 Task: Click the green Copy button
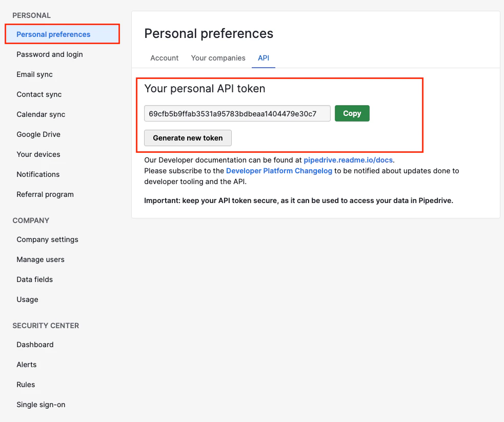tap(352, 113)
